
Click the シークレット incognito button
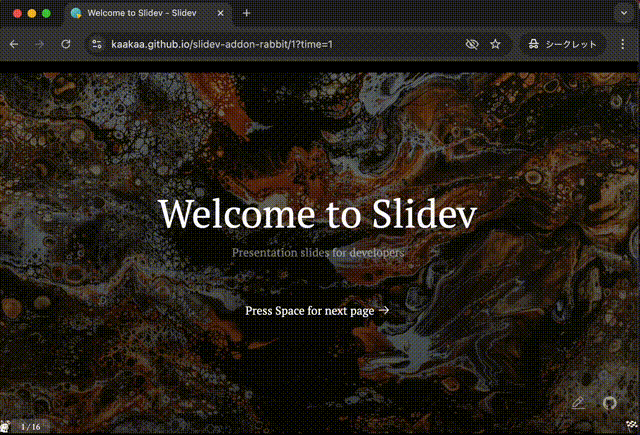tap(562, 44)
